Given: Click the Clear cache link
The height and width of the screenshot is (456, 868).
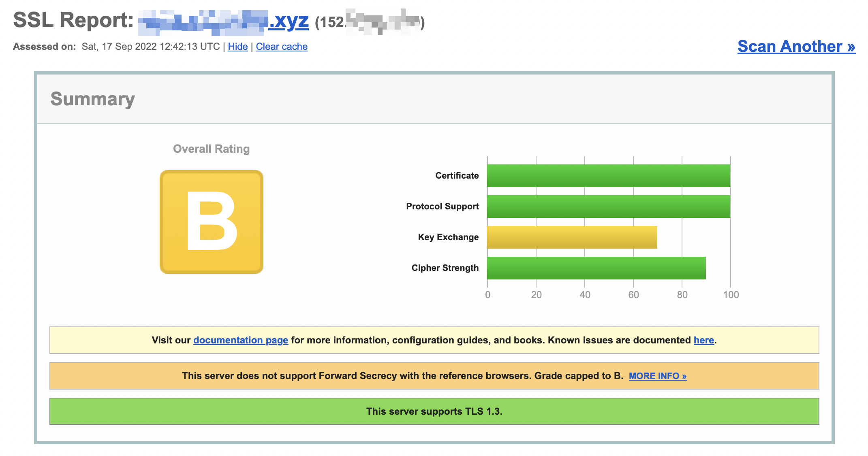Looking at the screenshot, I should [x=282, y=47].
